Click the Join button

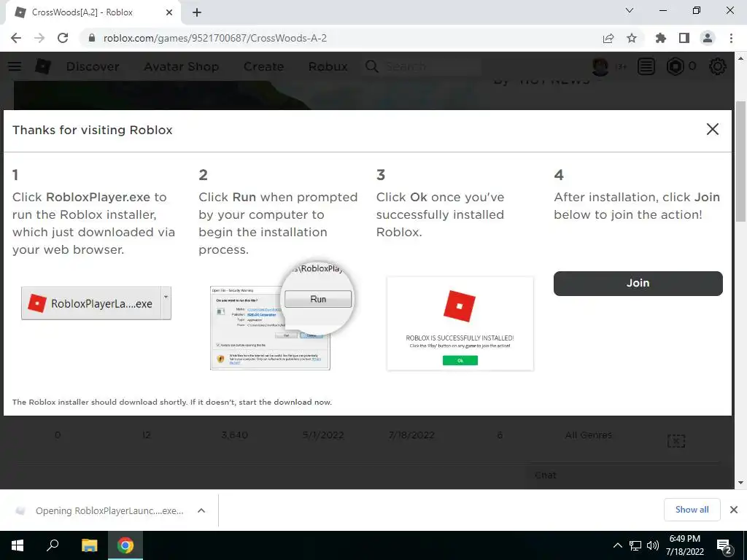(x=638, y=284)
